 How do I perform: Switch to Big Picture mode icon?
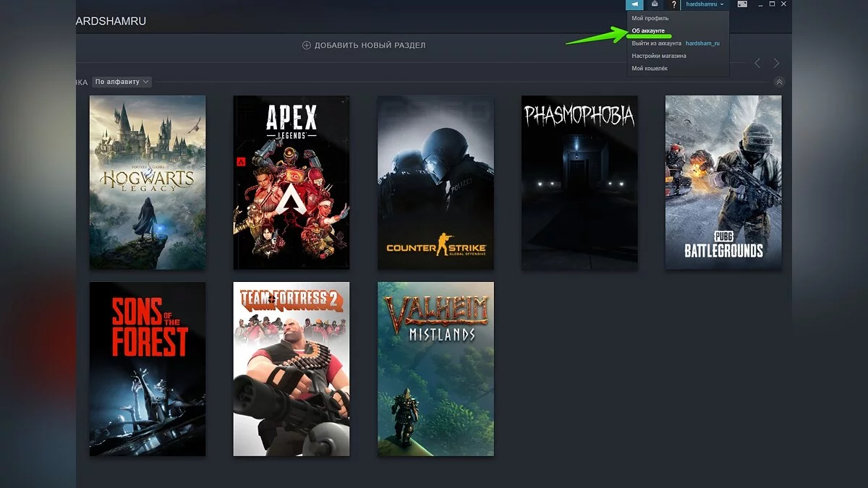[x=742, y=4]
